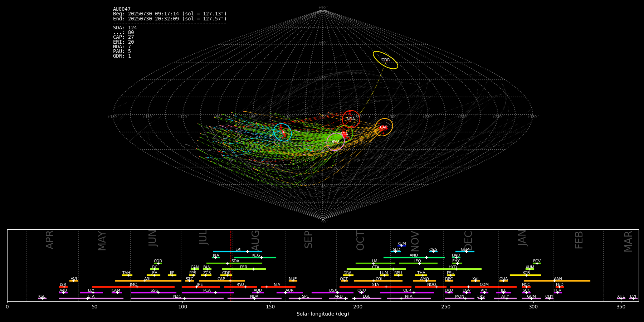Click the 'ERI: 20' count entry
Image resolution: width=644 pixels, height=322 pixels.
[x=123, y=42]
